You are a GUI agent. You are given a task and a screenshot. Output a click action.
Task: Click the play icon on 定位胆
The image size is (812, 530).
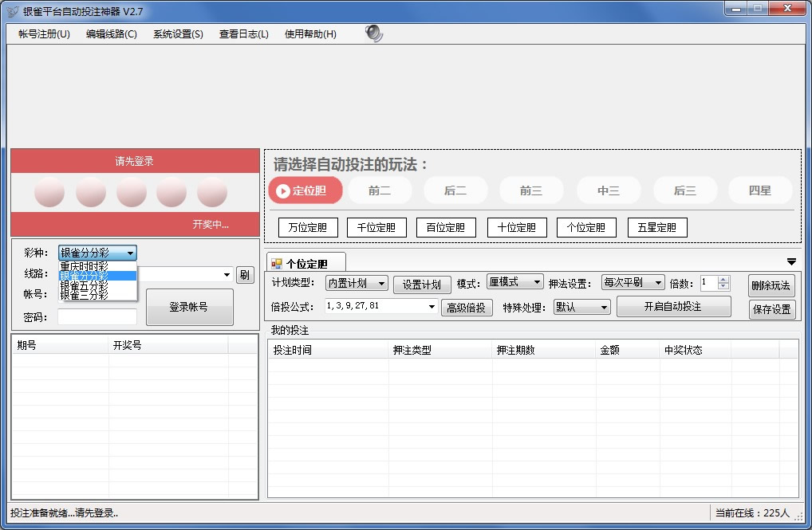pyautogui.click(x=282, y=190)
